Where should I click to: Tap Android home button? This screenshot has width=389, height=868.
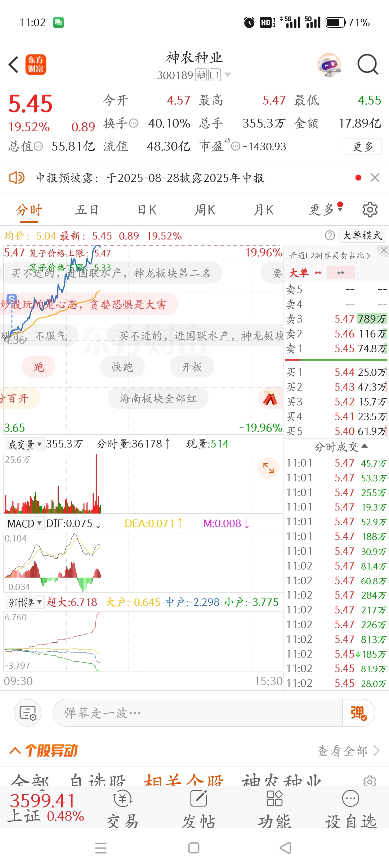click(x=194, y=848)
